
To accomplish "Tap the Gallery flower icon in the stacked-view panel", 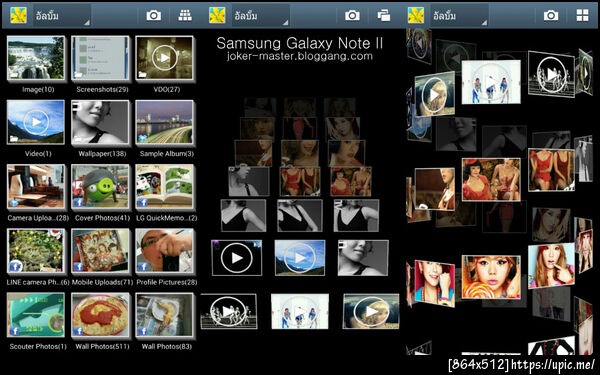I will point(217,15).
